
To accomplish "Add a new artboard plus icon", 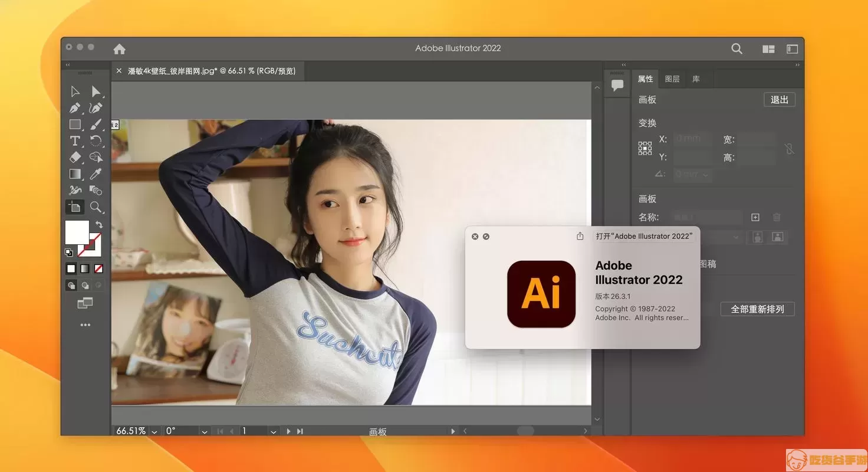I will (x=755, y=217).
